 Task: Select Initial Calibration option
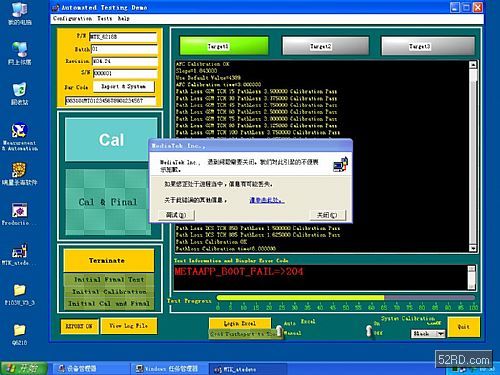click(109, 292)
